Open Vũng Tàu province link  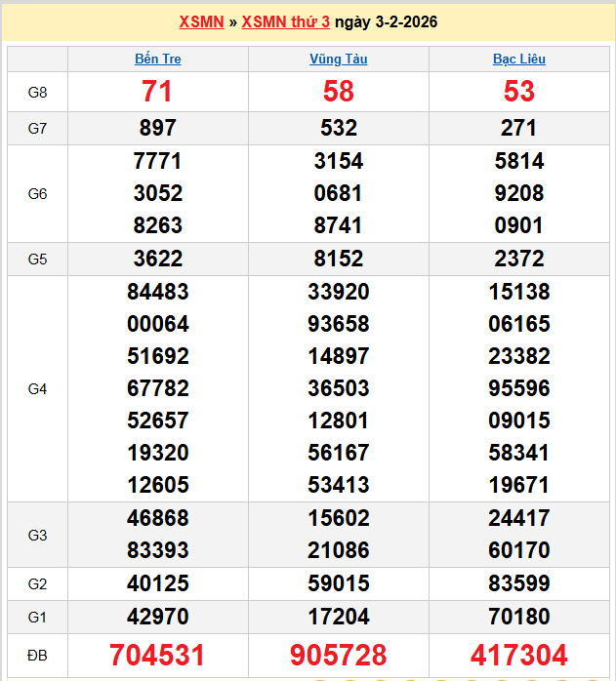(x=338, y=59)
